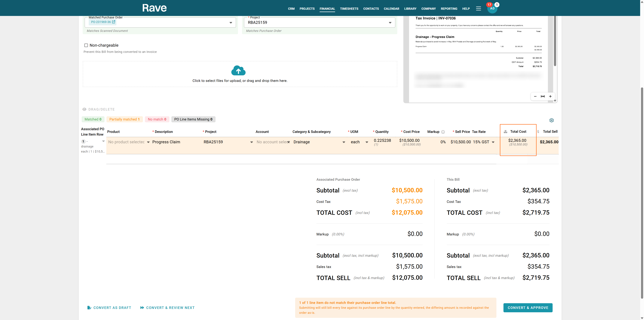Open the CALENDAR menu

pyautogui.click(x=391, y=9)
